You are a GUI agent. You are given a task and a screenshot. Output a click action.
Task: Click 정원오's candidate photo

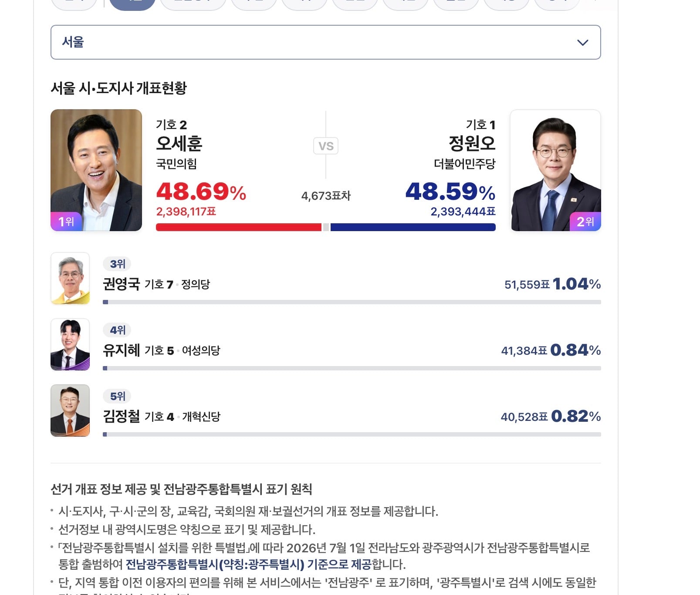click(x=555, y=170)
